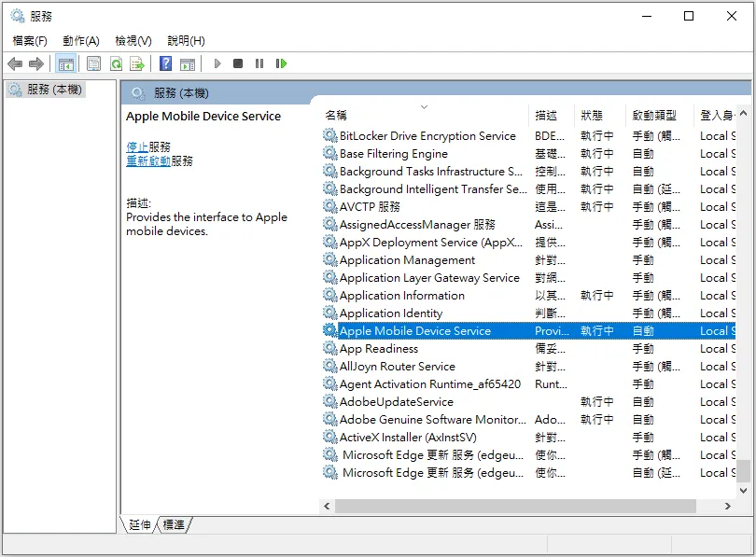Switch to the 標準 tab
756x557 pixels.
click(x=174, y=524)
